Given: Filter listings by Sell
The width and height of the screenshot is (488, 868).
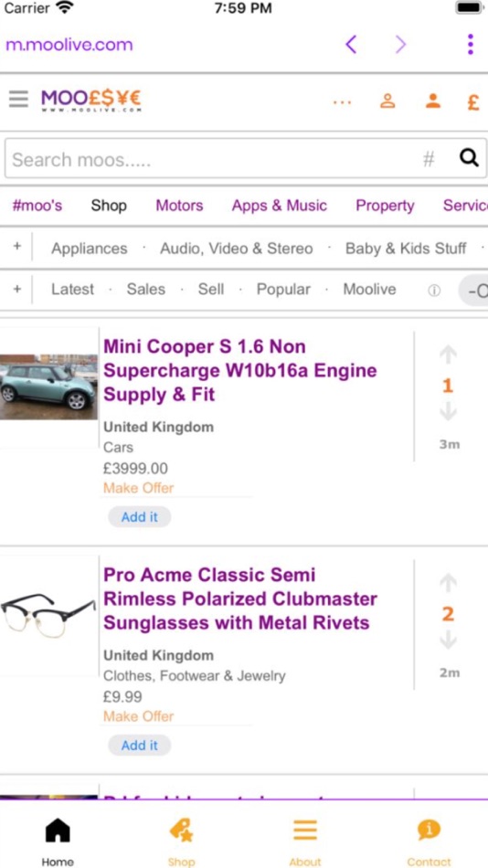Looking at the screenshot, I should coord(211,289).
